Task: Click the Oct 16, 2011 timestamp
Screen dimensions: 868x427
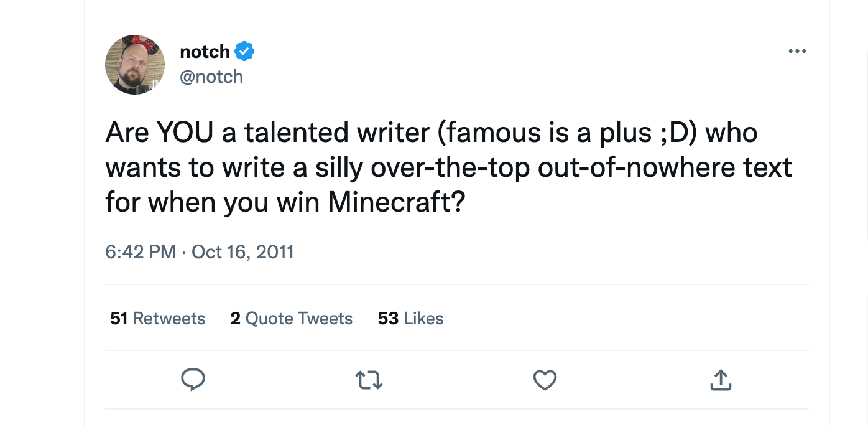Action: click(x=242, y=251)
